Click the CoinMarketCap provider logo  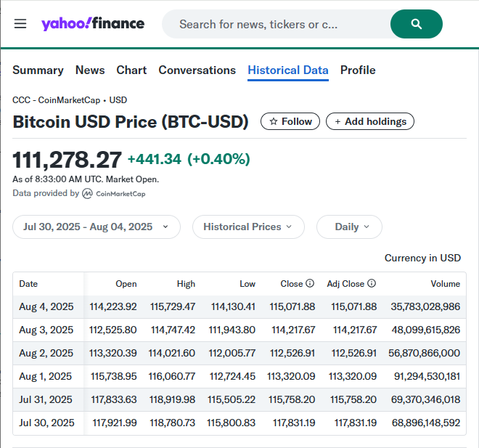(114, 194)
